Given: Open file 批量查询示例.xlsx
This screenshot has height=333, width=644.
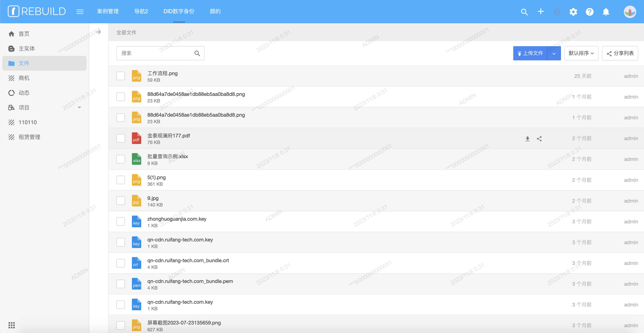Looking at the screenshot, I should click(168, 156).
